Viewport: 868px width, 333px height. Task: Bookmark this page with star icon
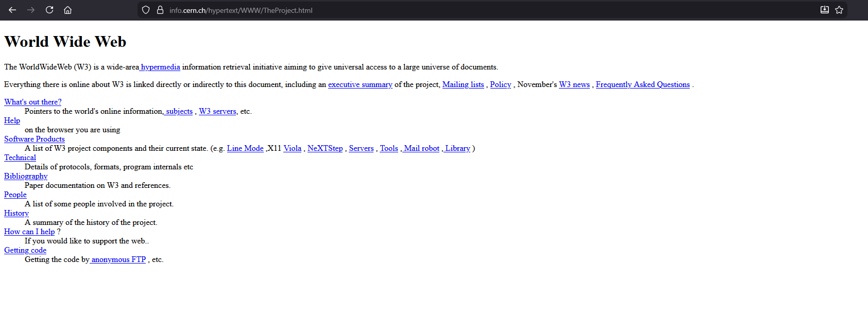(x=839, y=10)
